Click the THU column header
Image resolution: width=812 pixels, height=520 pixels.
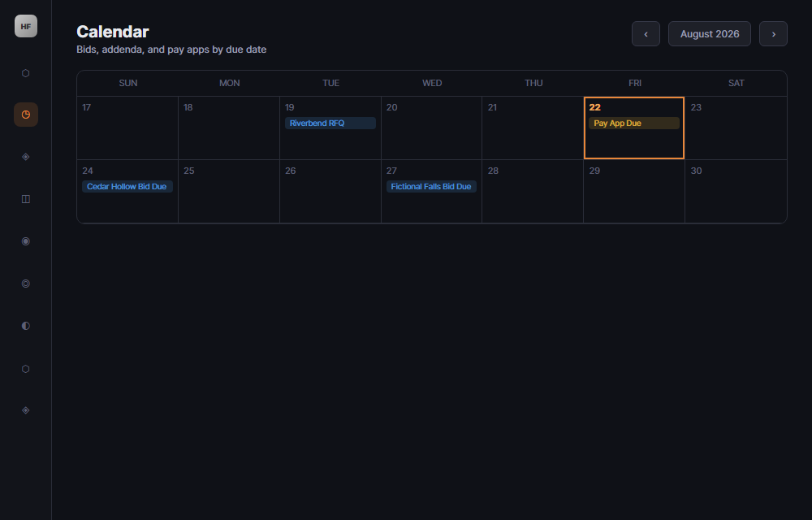[533, 83]
